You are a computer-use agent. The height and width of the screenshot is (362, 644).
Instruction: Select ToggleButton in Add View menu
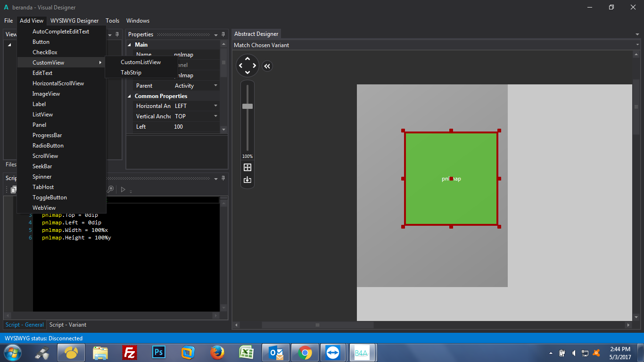coord(50,197)
